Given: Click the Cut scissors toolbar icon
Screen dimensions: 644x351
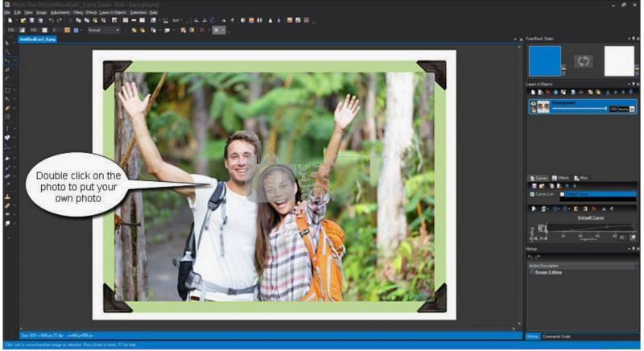Looking at the screenshot, I should tap(70, 20).
